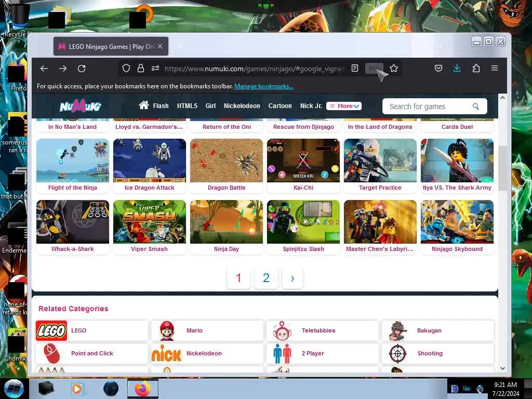
Task: Open the Kai-Chi game thumbnail
Action: pyautogui.click(x=303, y=161)
